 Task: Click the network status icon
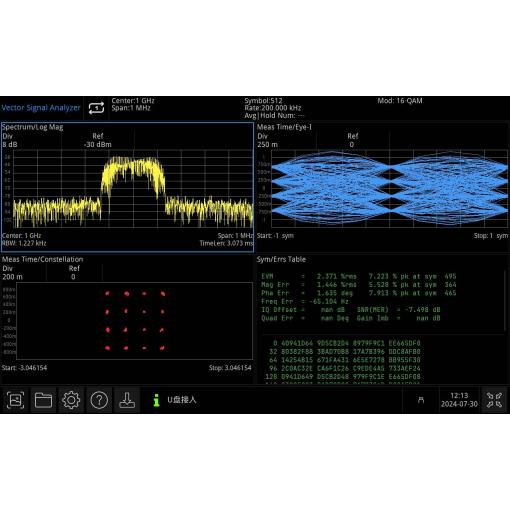(x=421, y=400)
